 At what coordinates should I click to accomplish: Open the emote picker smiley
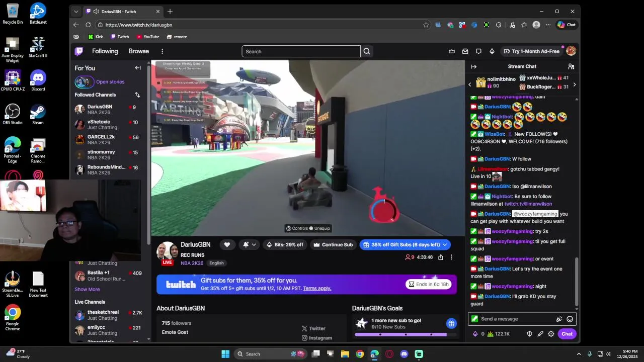click(x=570, y=319)
